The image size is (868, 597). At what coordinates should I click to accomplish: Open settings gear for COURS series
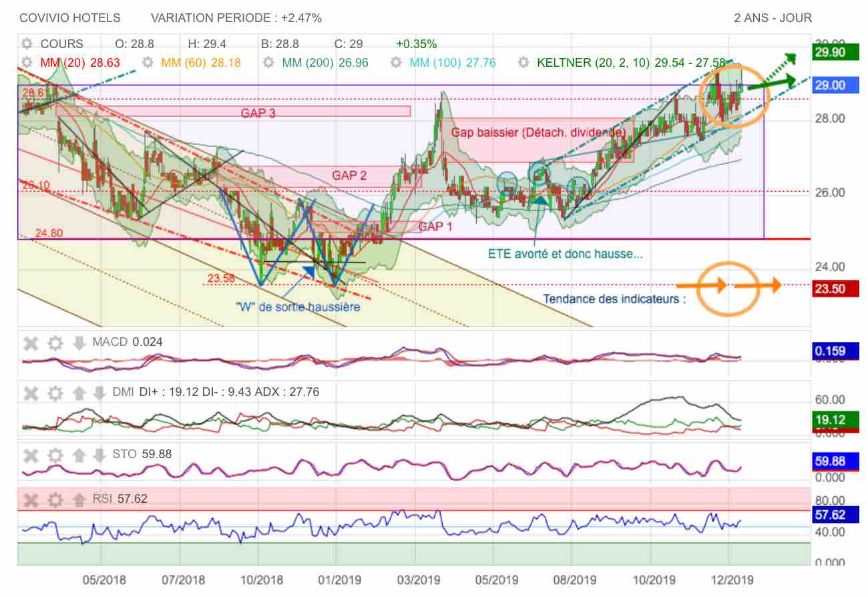(27, 44)
